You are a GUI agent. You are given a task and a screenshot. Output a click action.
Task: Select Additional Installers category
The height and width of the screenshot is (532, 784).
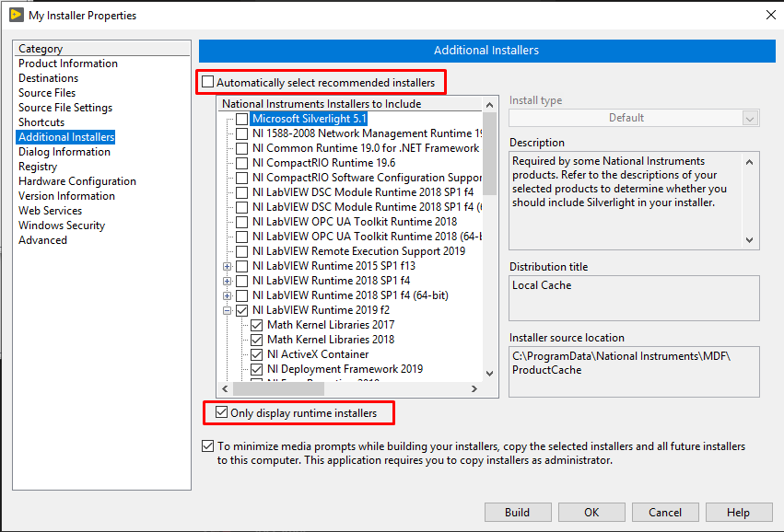tap(66, 137)
